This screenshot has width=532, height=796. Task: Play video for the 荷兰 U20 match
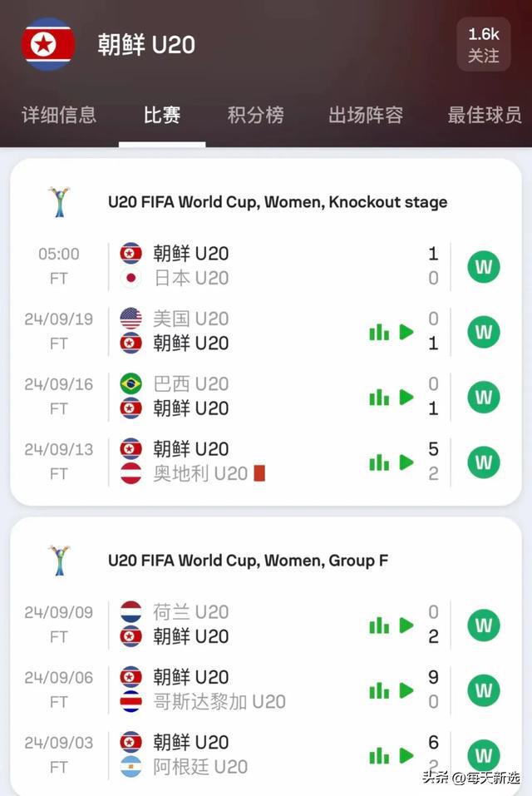click(x=406, y=625)
